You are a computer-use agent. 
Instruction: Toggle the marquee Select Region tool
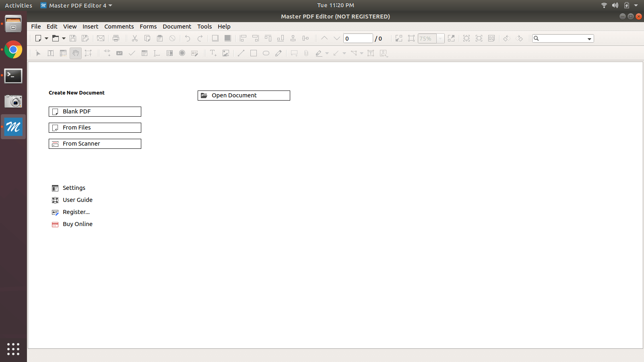[88, 53]
